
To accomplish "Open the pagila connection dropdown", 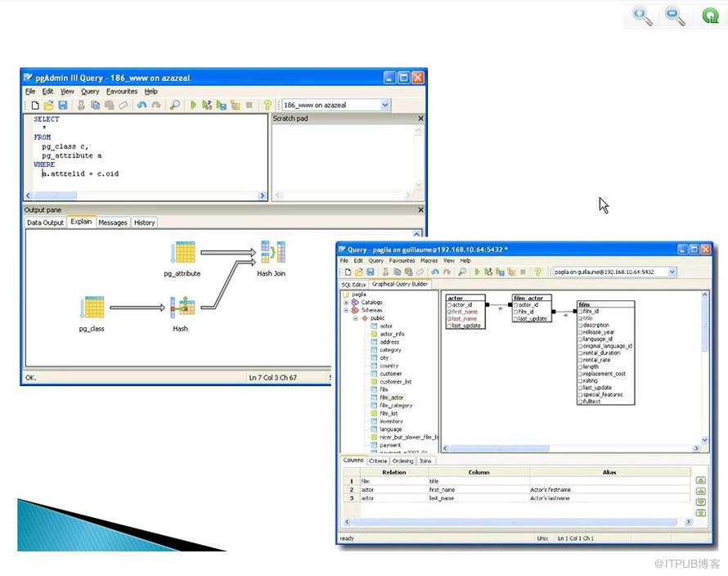I will click(x=672, y=272).
